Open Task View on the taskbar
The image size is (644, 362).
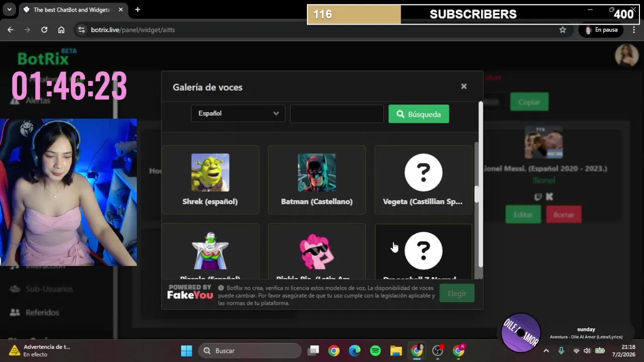pos(313,350)
